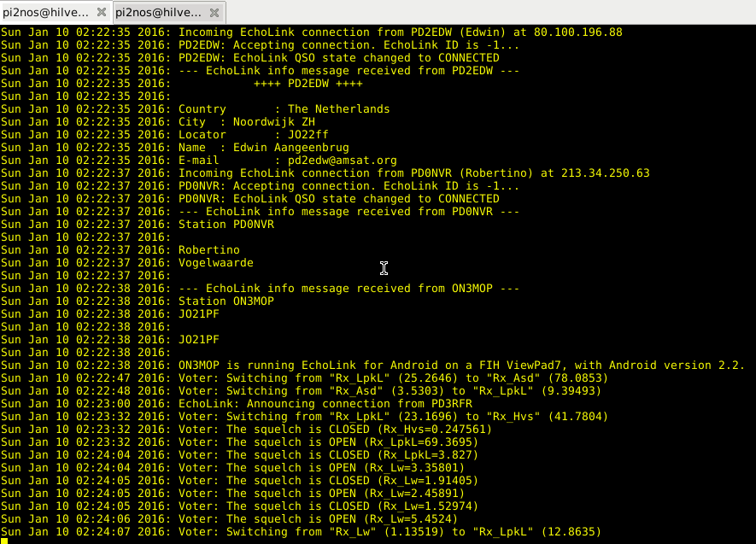Click 'PD0NVR: EchoLink QSO state changed' line
This screenshot has height=544, width=756.
[339, 199]
